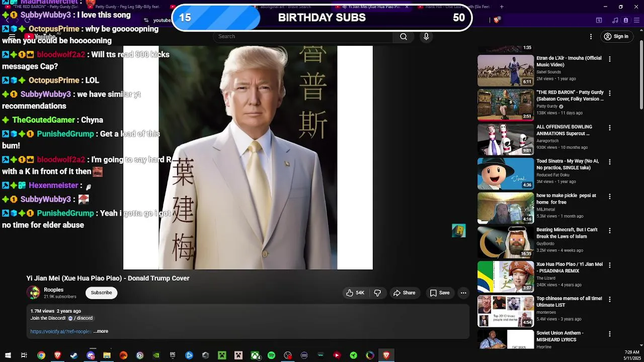This screenshot has height=362, width=644.
Task: Open Brave profile icon in toolbar
Action: point(626,20)
